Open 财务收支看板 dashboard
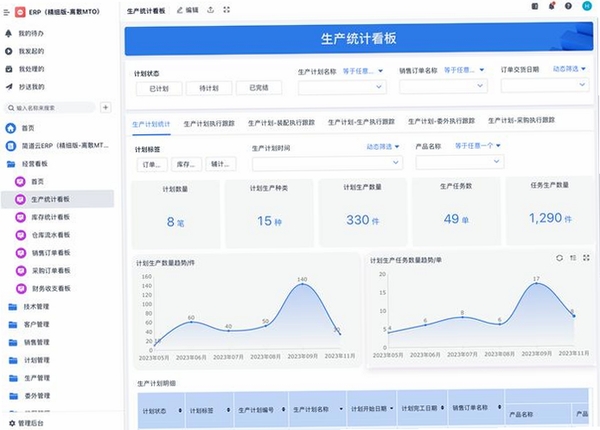This screenshot has width=600, height=430. click(43, 288)
